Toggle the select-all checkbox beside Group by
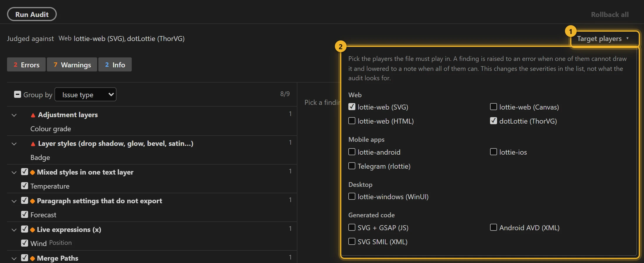644x263 pixels. [x=18, y=95]
